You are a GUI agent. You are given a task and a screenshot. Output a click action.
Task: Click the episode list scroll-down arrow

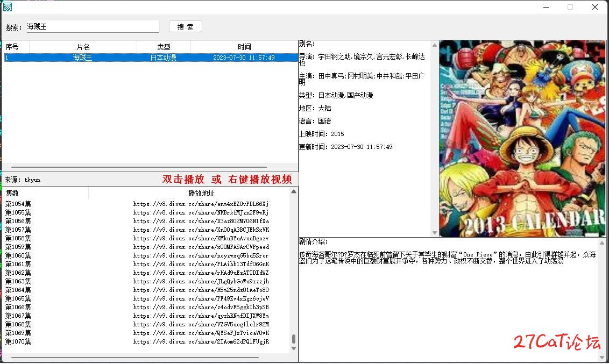(294, 348)
